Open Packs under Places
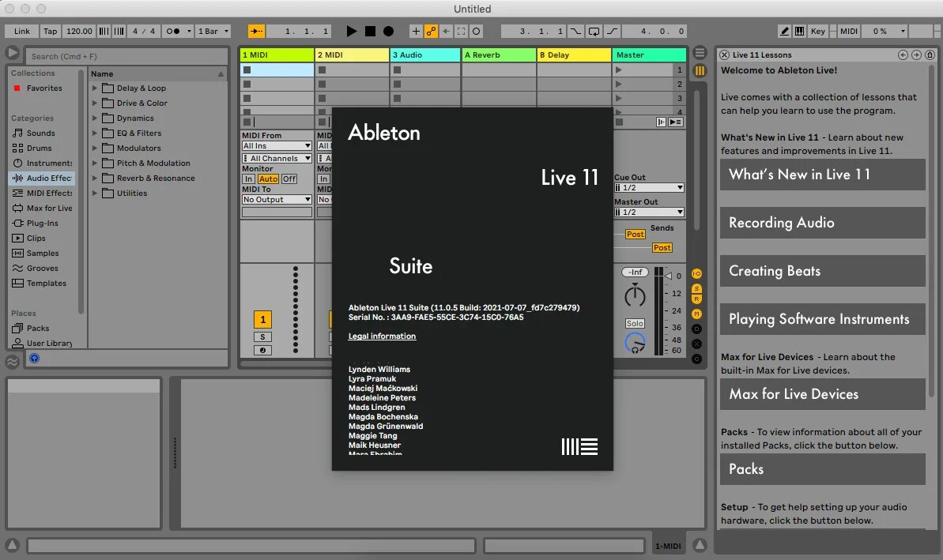The image size is (943, 560). click(x=38, y=329)
